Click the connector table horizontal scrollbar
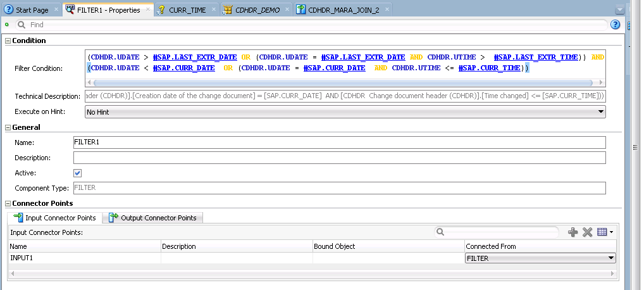Viewport: 644px width, 290px height. (313, 274)
